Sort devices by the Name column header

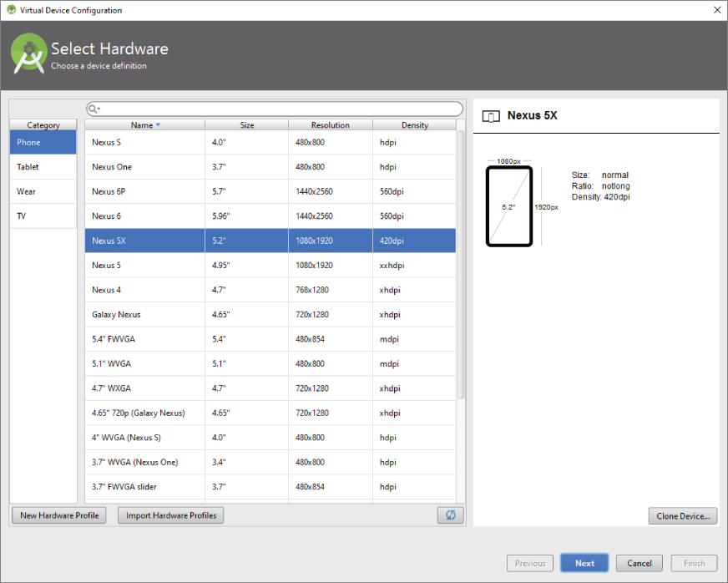pyautogui.click(x=144, y=125)
